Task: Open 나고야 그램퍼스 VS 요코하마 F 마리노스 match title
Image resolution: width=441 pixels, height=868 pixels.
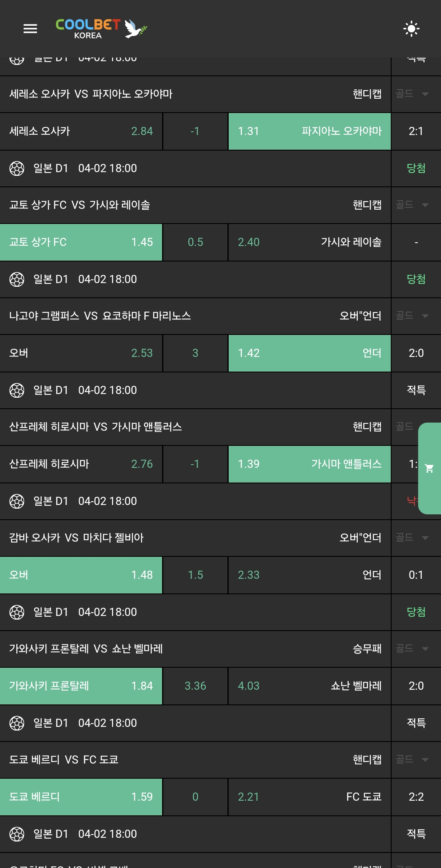Action: (x=100, y=316)
